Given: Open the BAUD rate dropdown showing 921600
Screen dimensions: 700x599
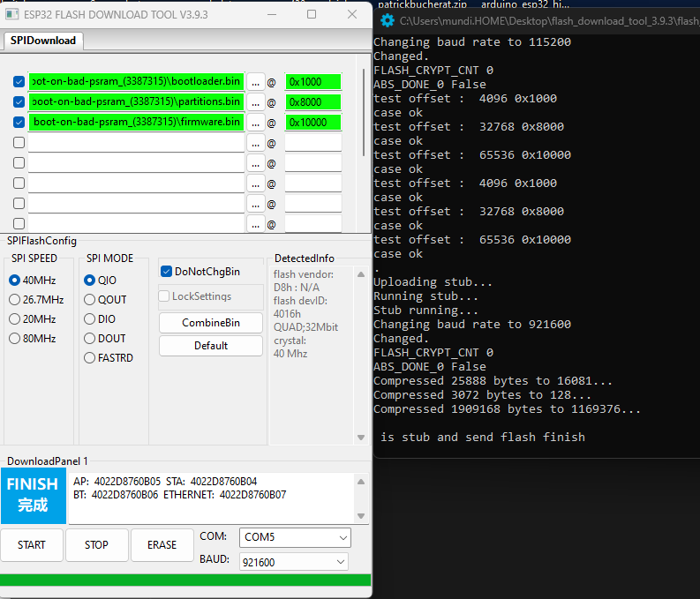Looking at the screenshot, I should [294, 562].
